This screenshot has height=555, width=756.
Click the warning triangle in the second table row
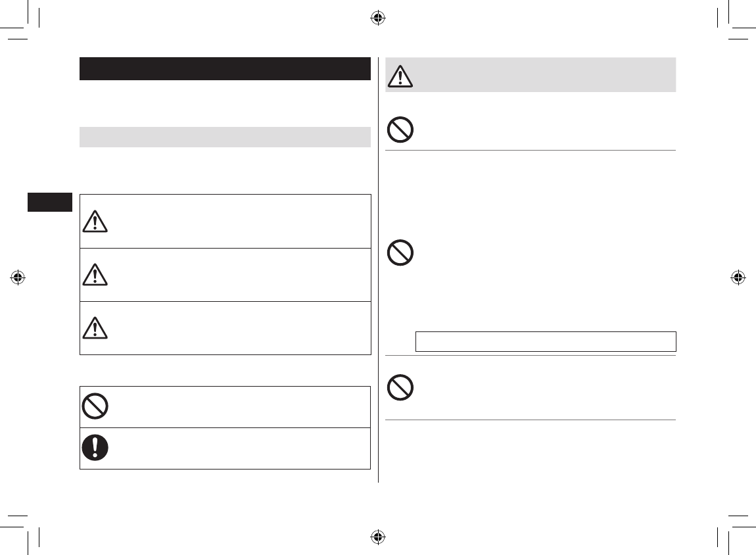click(x=95, y=274)
